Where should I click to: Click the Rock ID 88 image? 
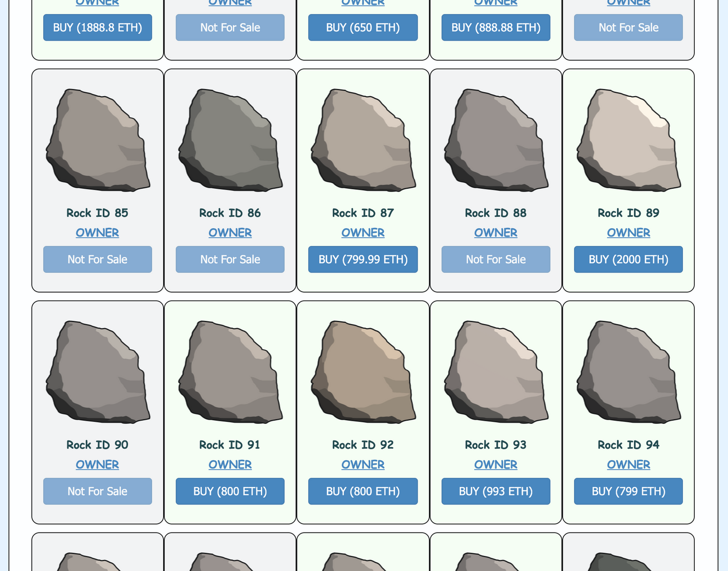(496, 140)
